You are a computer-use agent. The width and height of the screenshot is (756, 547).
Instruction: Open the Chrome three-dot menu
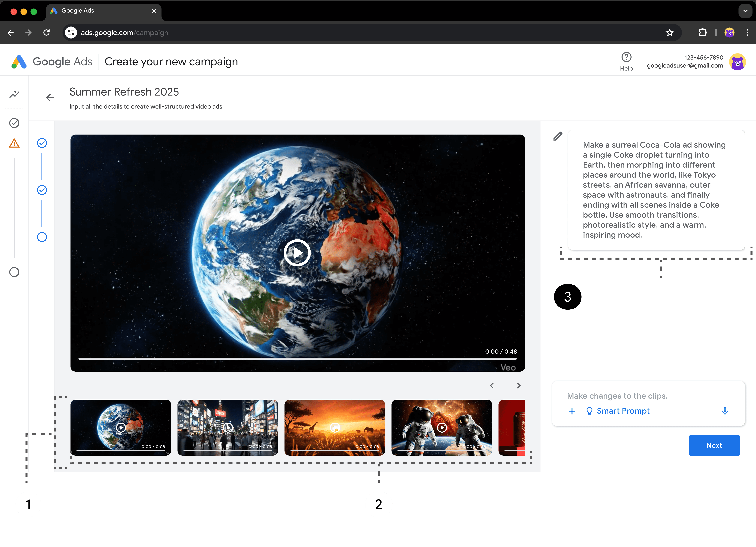coord(747,33)
